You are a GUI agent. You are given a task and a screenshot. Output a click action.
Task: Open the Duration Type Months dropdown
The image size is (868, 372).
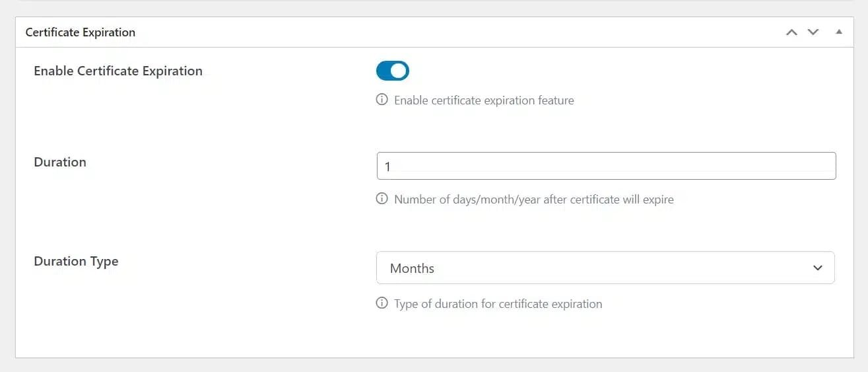605,268
